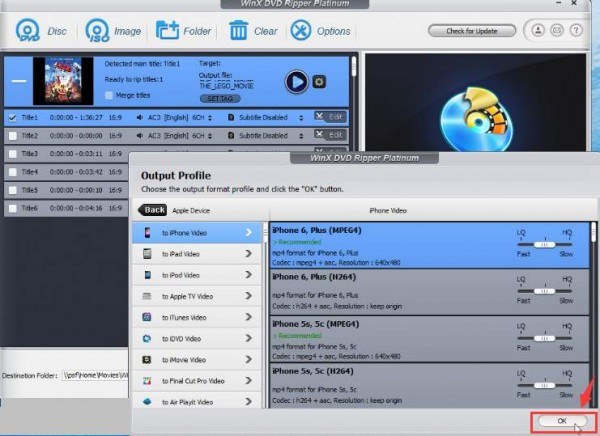
Task: Click the Destination Folder path field
Action: tap(95, 375)
